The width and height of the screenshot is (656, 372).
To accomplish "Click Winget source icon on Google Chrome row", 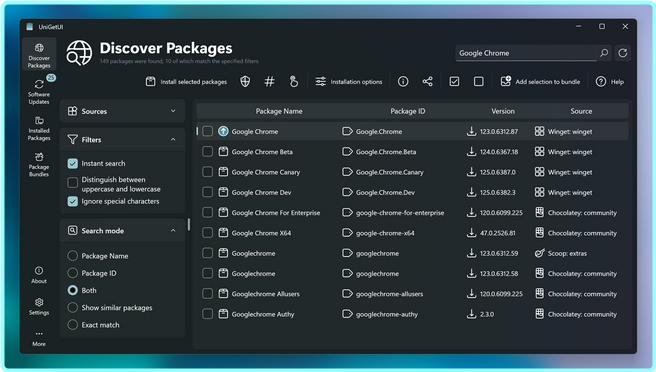I will tap(539, 131).
